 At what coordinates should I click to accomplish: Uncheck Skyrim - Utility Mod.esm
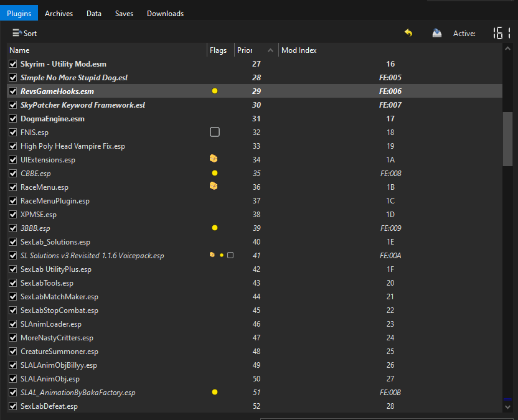click(13, 64)
